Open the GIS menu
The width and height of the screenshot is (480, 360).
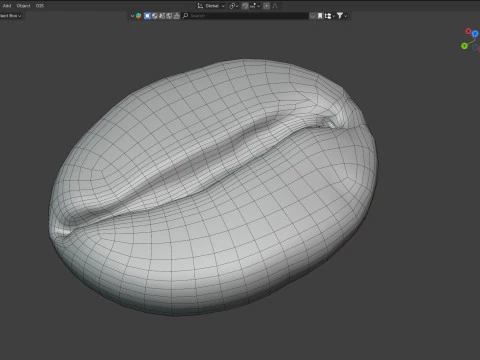tap(40, 6)
